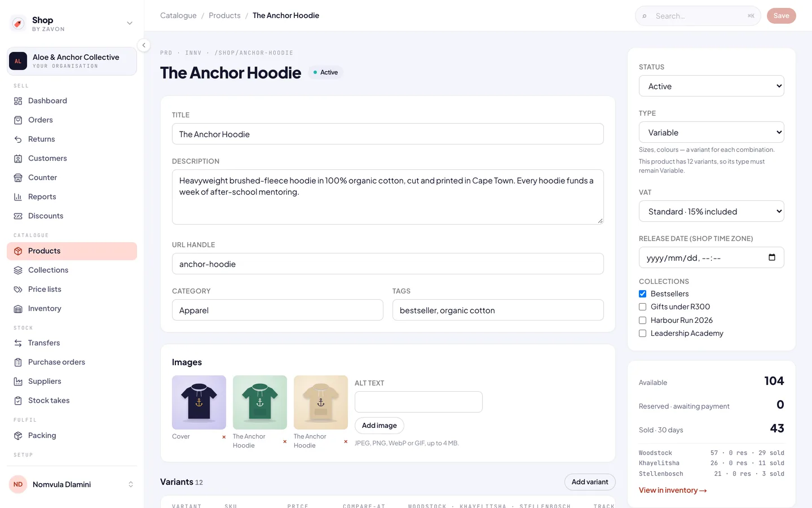Go to Orders
This screenshot has height=508, width=812.
72,120
